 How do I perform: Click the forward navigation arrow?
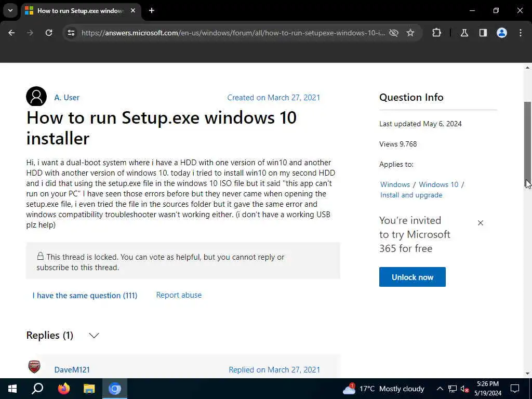click(30, 33)
